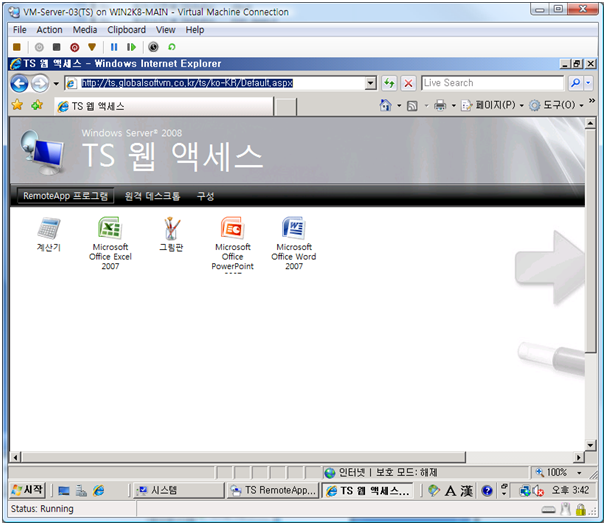This screenshot has width=606, height=525.
Task: Open the 도구(O) menu dropdown
Action: coord(556,105)
